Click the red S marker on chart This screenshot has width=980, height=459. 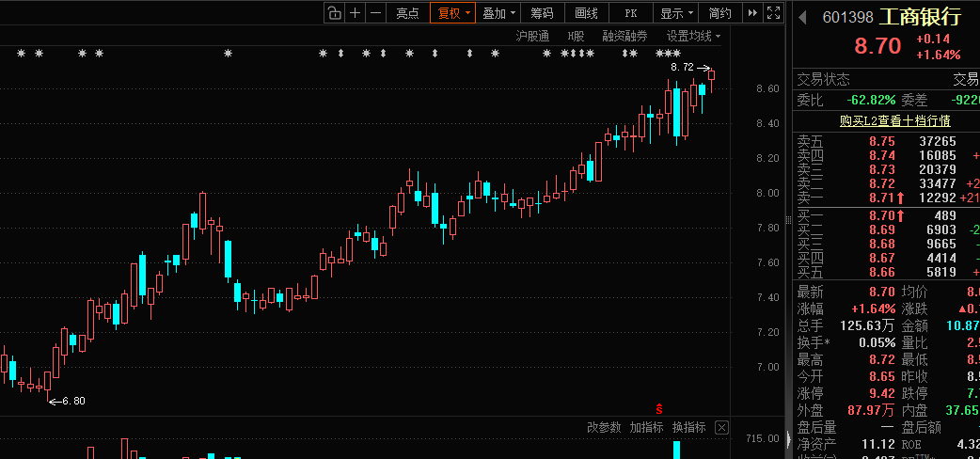(x=658, y=409)
